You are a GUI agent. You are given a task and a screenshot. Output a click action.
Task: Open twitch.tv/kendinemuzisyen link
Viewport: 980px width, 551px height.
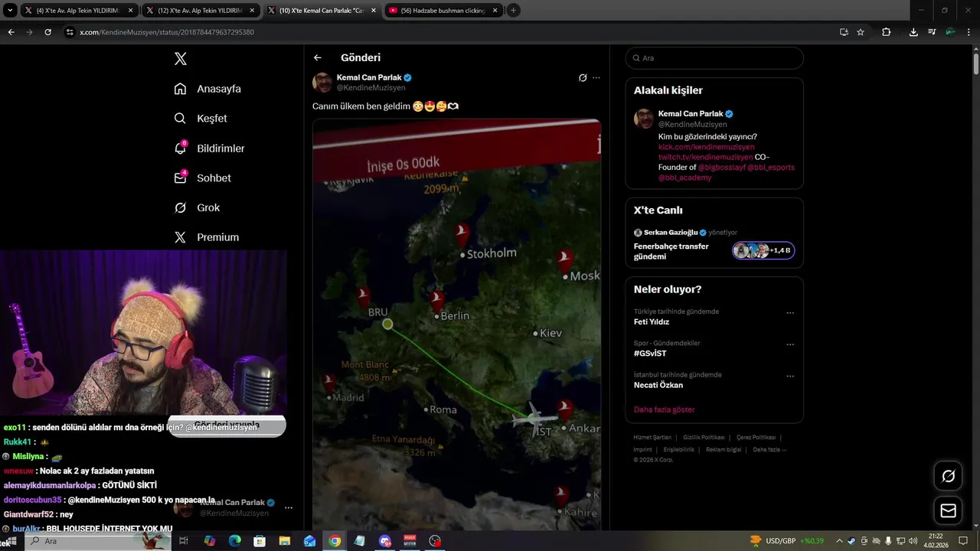[x=705, y=157]
